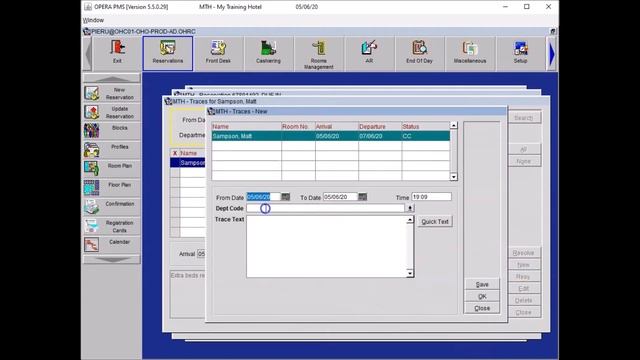The height and width of the screenshot is (360, 640).
Task: Click the reservation grid scroll down arrow
Action: 453,177
